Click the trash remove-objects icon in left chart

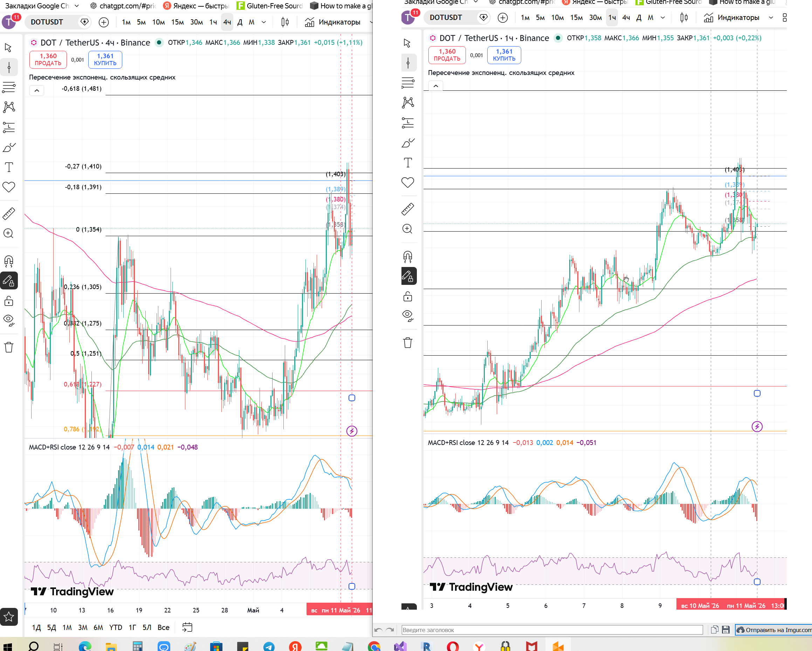pos(9,347)
